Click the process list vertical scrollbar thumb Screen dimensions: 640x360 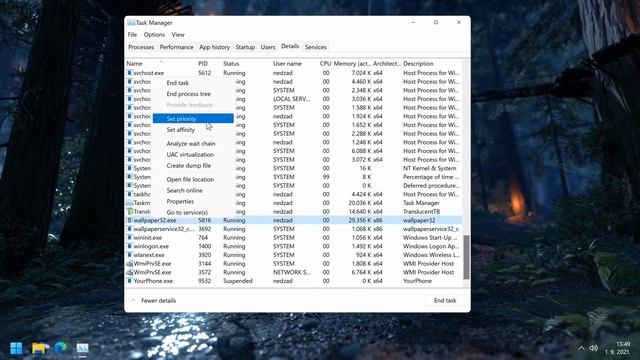(466, 257)
